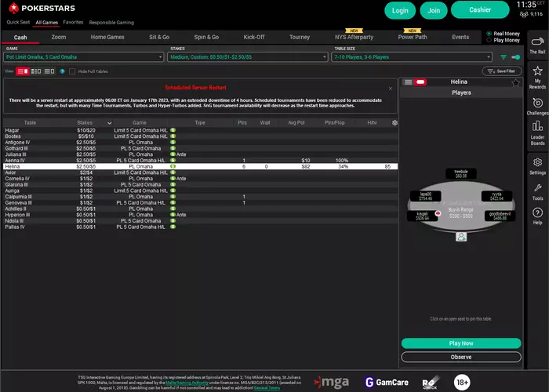Screen dimensions: 549x392
Task: Switch to third lobby view layout
Action: [49, 71]
